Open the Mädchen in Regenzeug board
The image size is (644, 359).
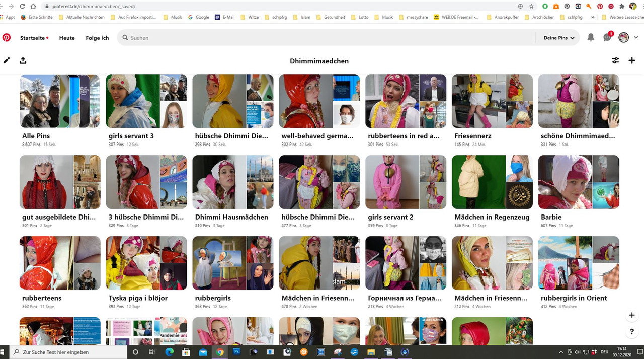tap(492, 191)
